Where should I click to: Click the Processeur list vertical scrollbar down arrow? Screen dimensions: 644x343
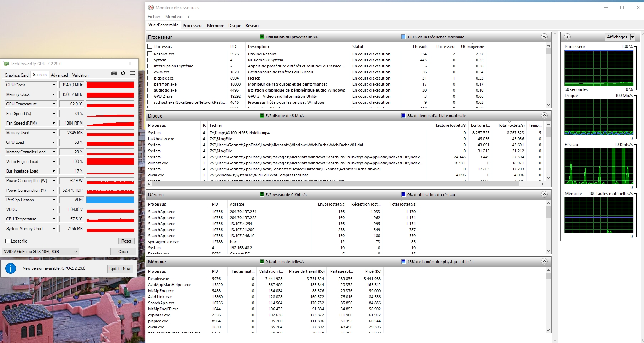(548, 105)
